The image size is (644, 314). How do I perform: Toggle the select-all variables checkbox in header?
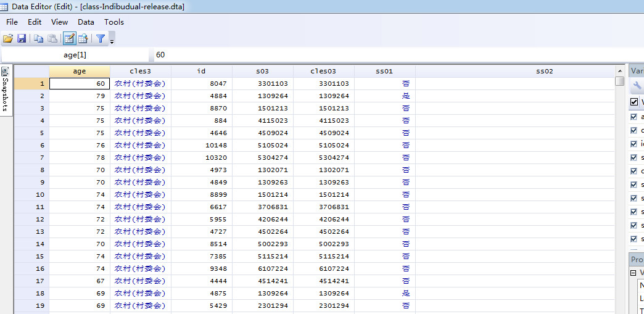pyautogui.click(x=634, y=102)
